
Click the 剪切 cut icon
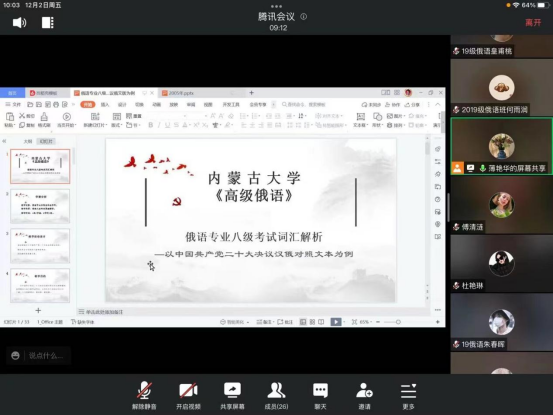point(26,116)
